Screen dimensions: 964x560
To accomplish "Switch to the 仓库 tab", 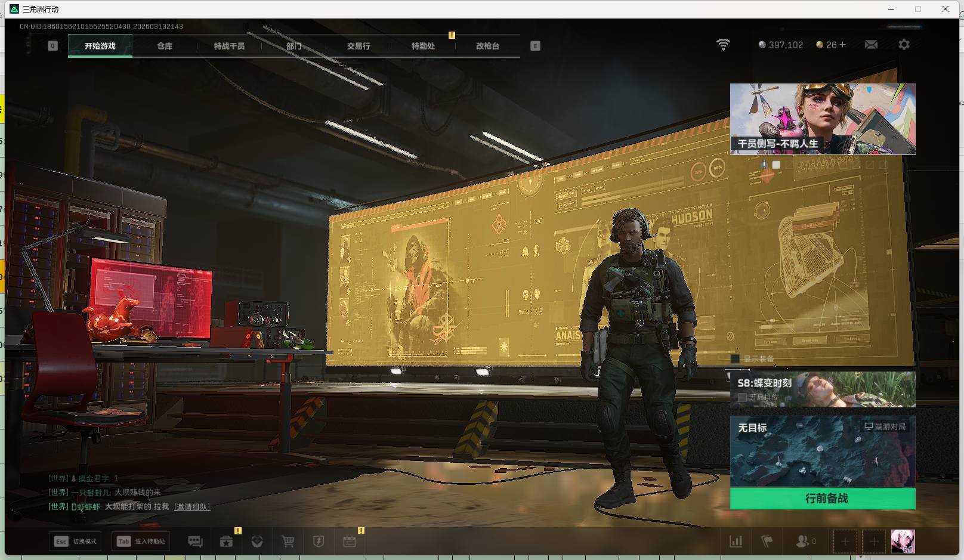I will [x=165, y=46].
